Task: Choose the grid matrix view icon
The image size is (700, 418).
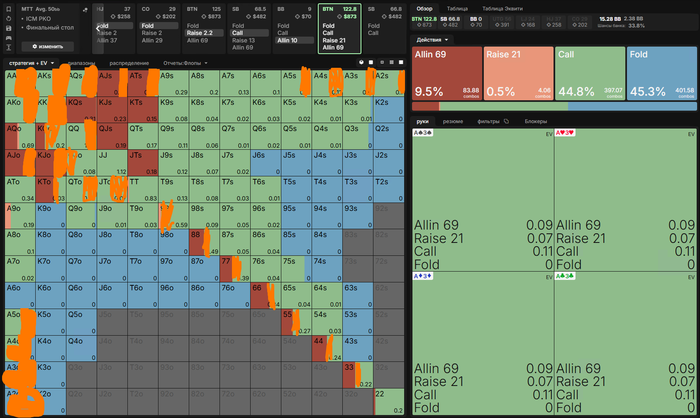Action: click(391, 63)
